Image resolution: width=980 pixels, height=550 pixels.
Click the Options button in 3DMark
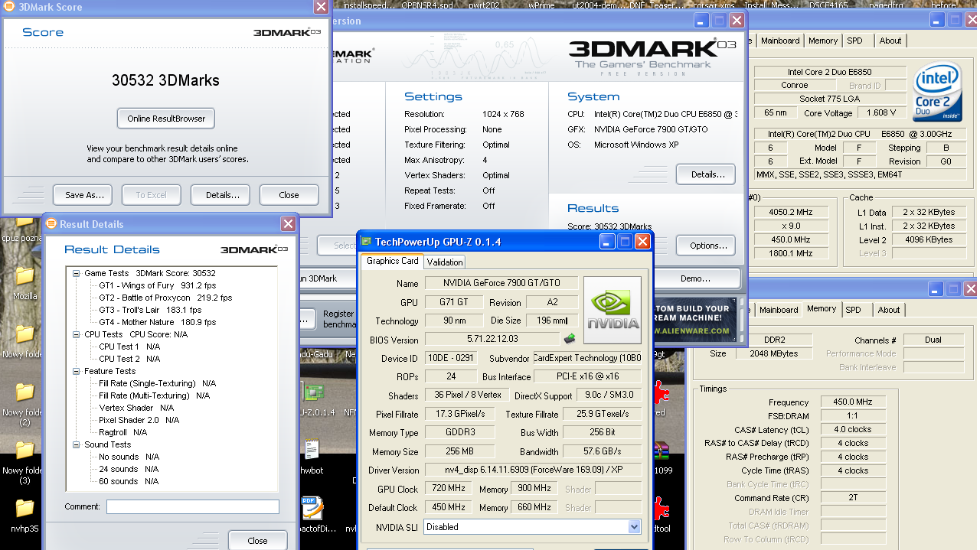tap(706, 246)
